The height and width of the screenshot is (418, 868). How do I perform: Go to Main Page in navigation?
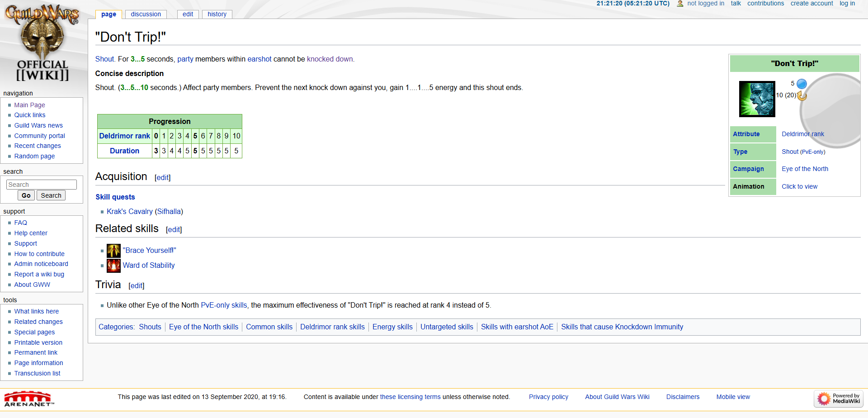tap(29, 105)
